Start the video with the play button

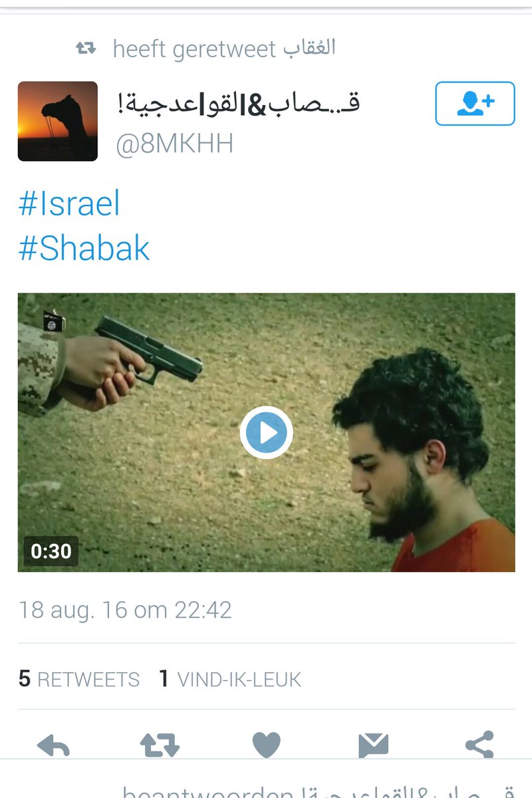point(266,432)
